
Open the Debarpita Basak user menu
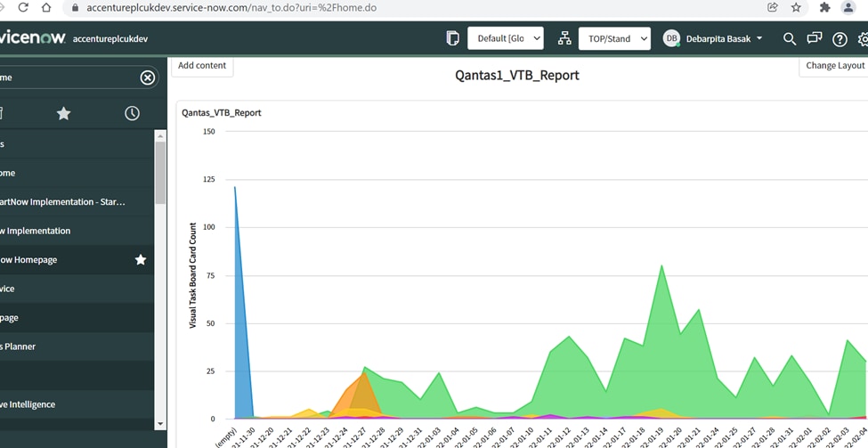pos(724,39)
